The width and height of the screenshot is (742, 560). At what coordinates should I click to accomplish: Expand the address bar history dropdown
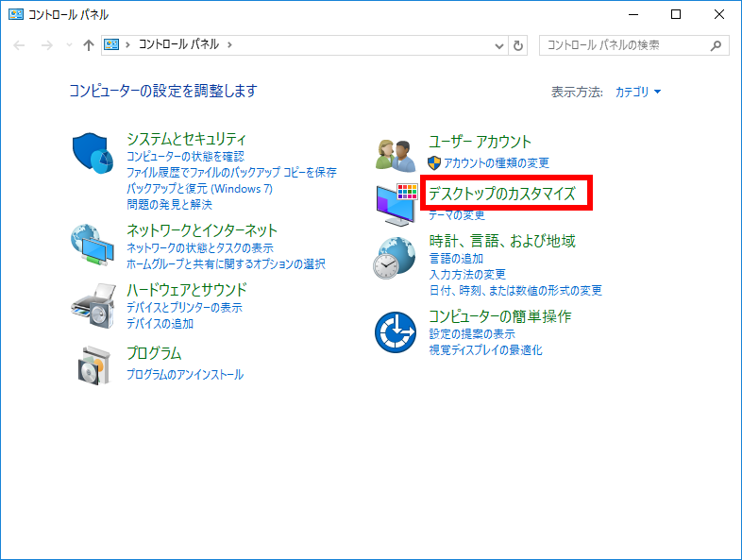[x=498, y=45]
